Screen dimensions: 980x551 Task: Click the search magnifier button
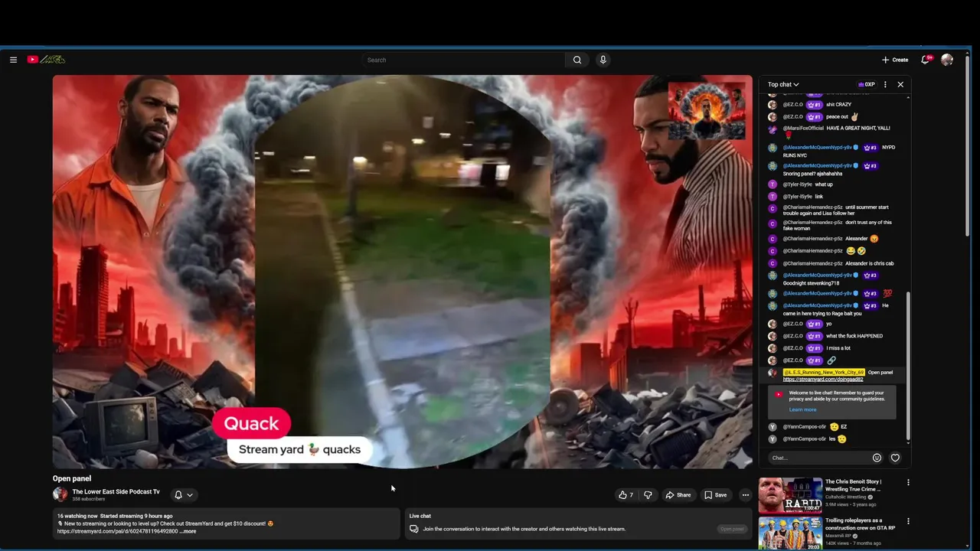point(577,60)
